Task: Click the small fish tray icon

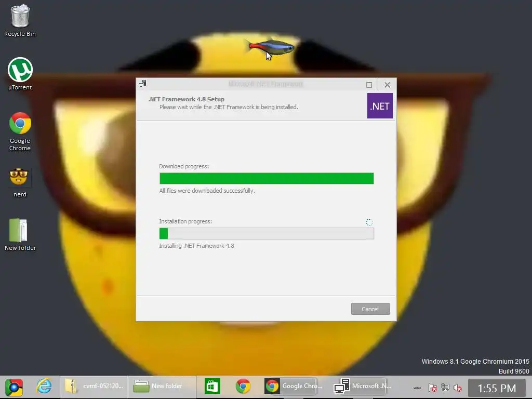Action: click(x=417, y=388)
